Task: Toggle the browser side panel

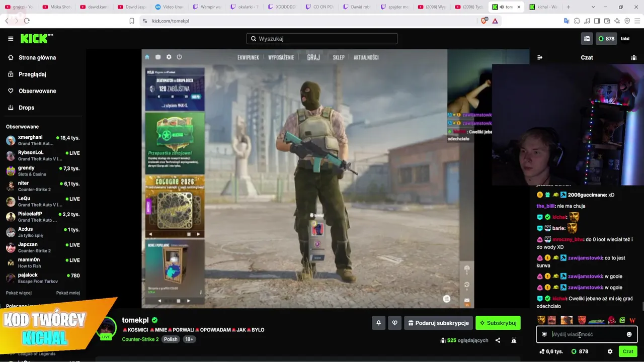Action: (x=597, y=21)
